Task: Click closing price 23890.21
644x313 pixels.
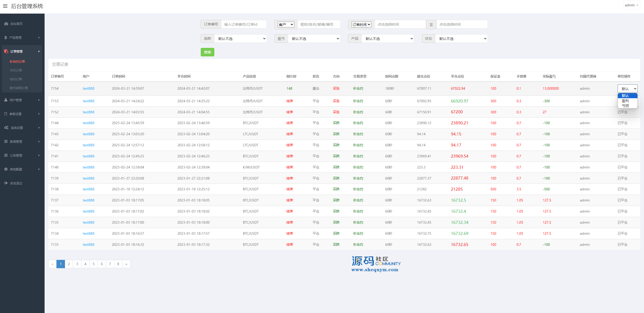Action: (x=459, y=123)
